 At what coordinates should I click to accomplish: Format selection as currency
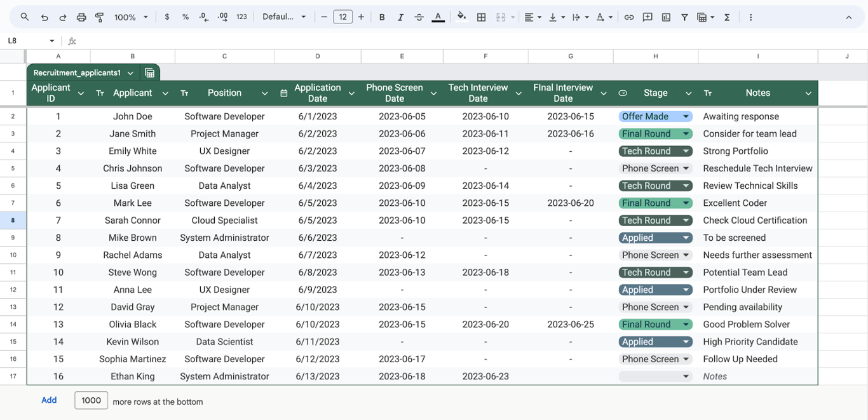[x=167, y=17]
